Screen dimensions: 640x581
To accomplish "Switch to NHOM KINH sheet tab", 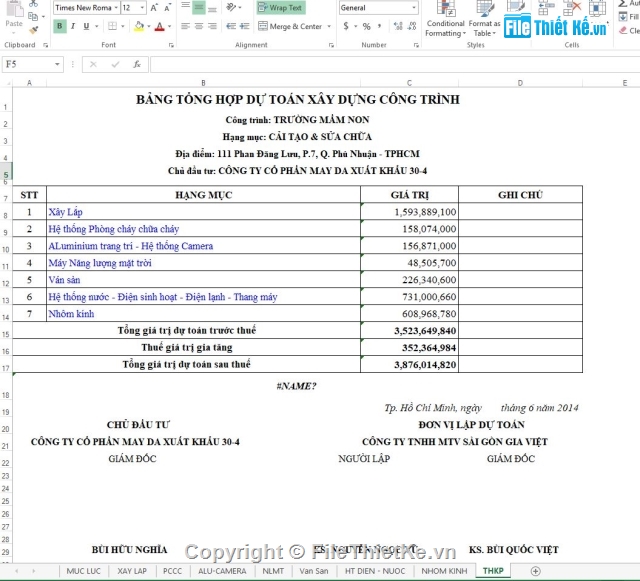I will [x=444, y=571].
